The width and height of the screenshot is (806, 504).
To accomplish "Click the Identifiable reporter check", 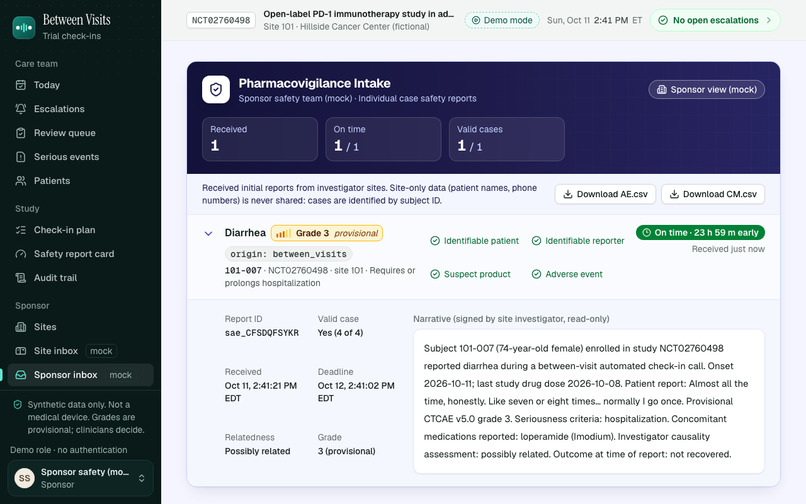I will 578,241.
